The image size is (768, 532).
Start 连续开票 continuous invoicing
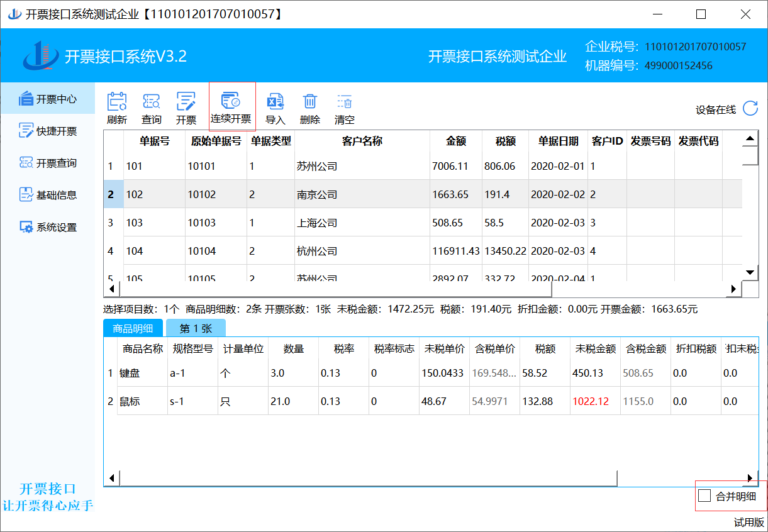231,102
